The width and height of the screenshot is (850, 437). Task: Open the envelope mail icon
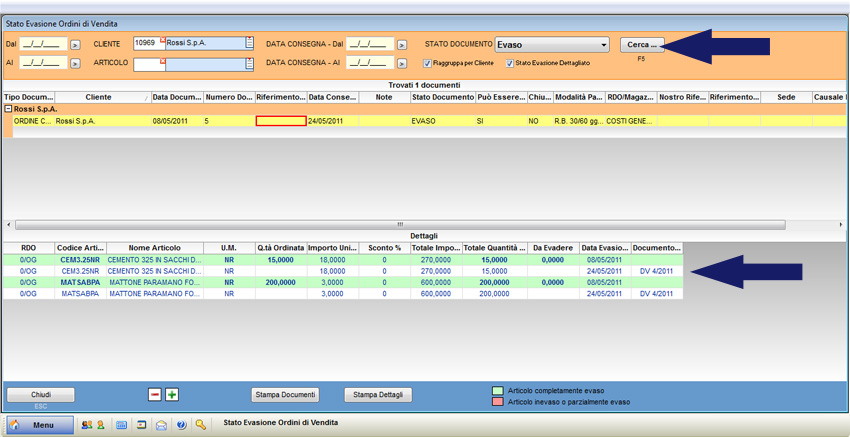coord(161,425)
